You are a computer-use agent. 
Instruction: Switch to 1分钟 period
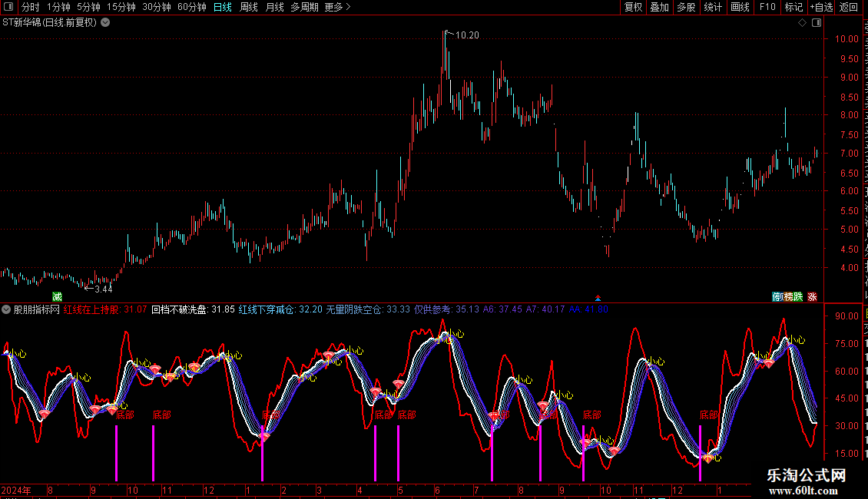tap(58, 7)
